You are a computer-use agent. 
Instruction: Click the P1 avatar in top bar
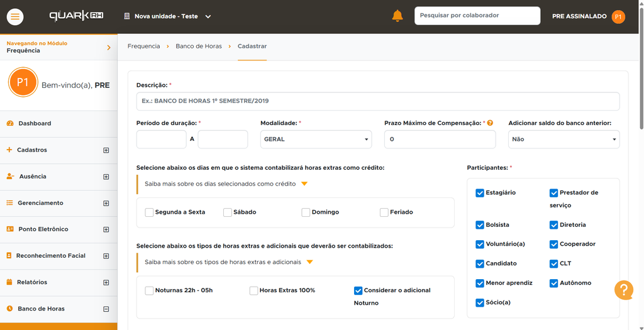[618, 17]
